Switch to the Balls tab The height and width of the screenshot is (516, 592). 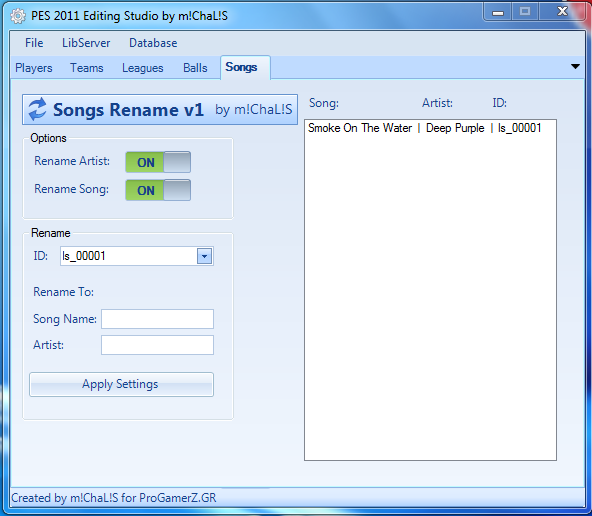point(195,68)
